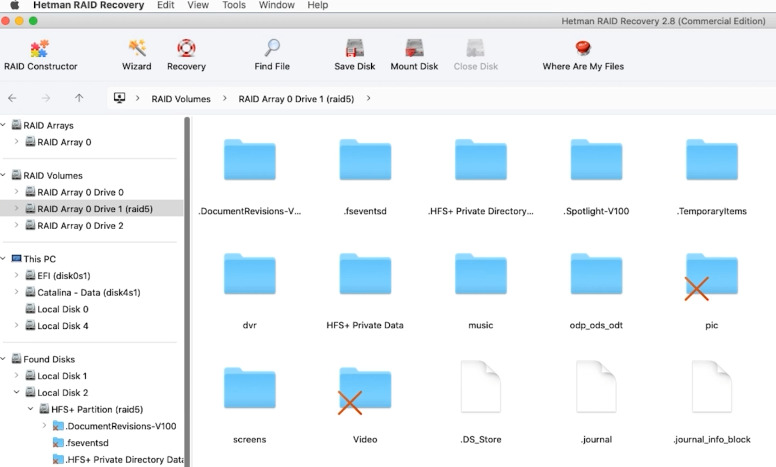Click the sidebar vertical scrollbar
Screen dimensions: 776x467
(x=187, y=292)
